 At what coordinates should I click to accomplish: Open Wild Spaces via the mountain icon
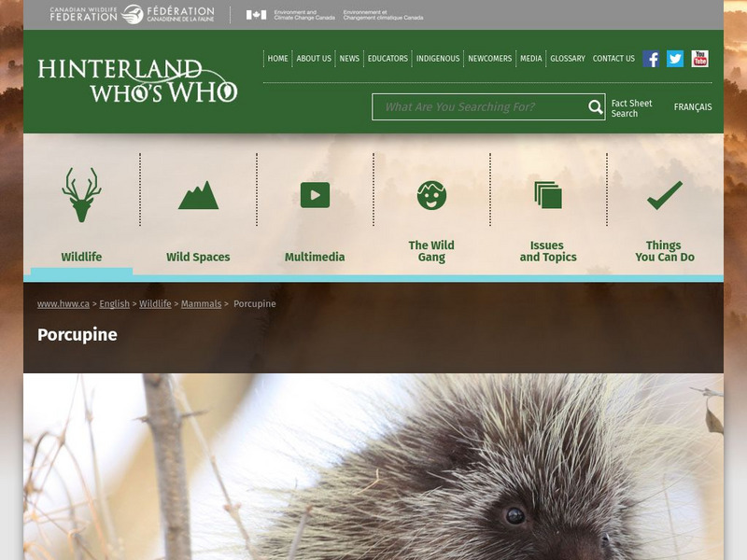pos(196,196)
